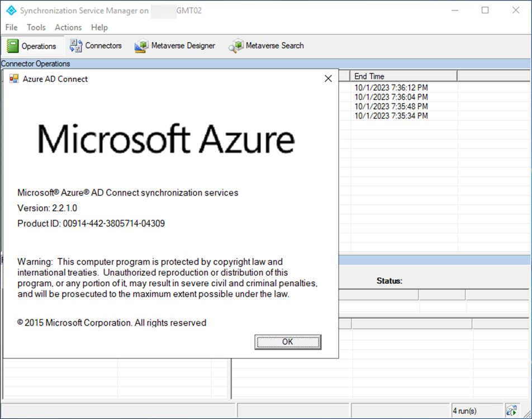
Task: Close the Azure AD Connect dialog with X
Action: point(328,79)
